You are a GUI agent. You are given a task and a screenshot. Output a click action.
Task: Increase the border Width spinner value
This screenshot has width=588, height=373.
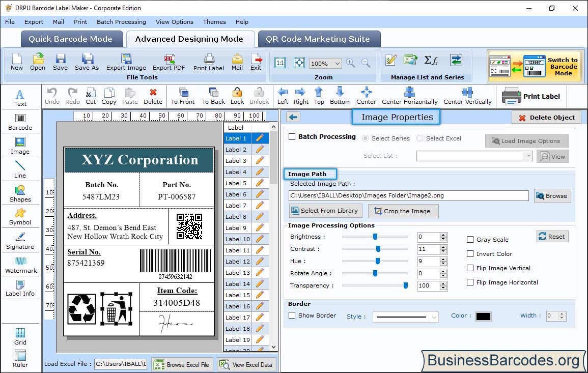[562, 314]
